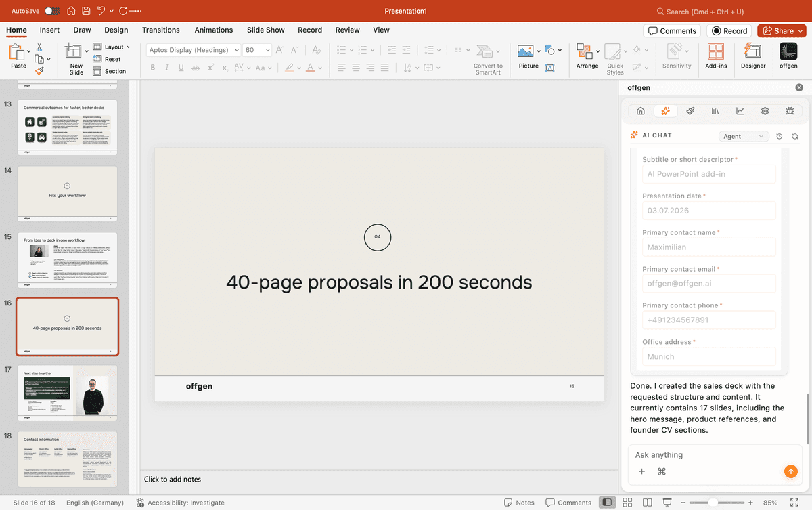Switch to the Design tab

[x=116, y=30]
